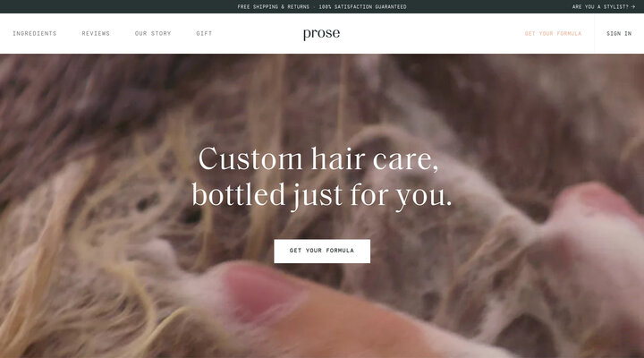Click the Free Shipping & Returns banner text
The image size is (644, 358).
(x=273, y=6)
